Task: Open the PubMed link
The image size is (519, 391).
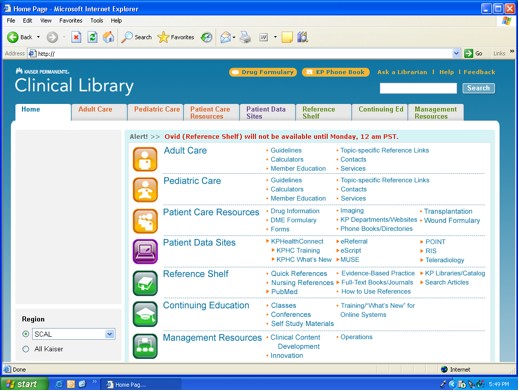Action: coord(284,292)
